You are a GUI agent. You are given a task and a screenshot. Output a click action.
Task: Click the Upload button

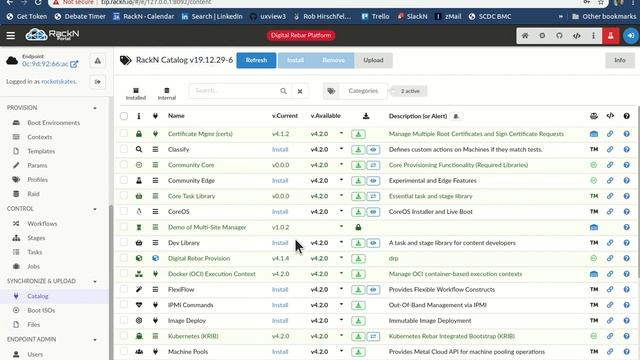[373, 60]
